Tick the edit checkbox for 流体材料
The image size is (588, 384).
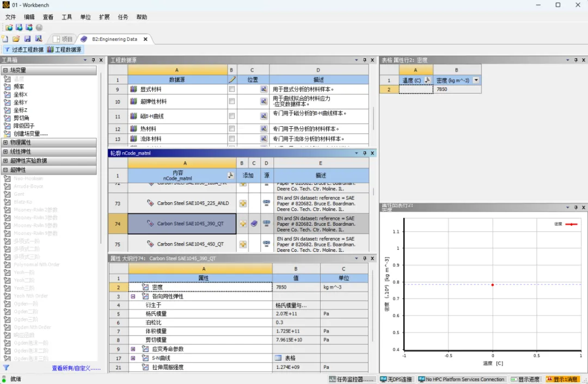pyautogui.click(x=232, y=139)
